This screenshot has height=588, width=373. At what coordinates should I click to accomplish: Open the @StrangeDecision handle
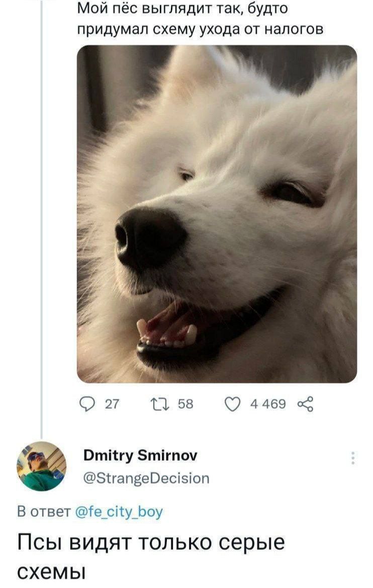point(145,477)
